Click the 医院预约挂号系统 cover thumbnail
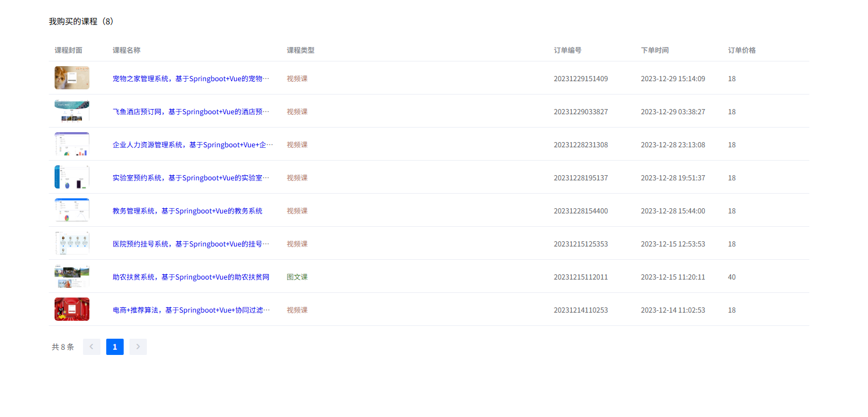 pos(72,243)
